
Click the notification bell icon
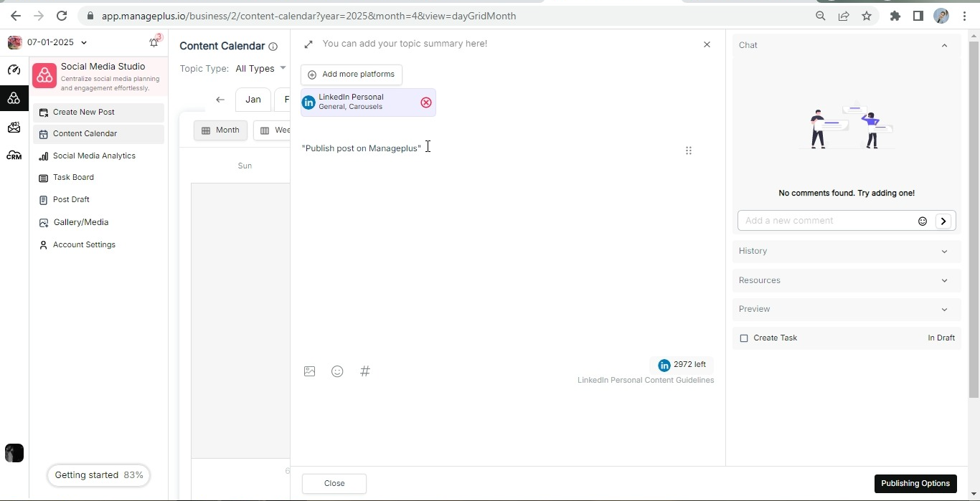point(154,43)
